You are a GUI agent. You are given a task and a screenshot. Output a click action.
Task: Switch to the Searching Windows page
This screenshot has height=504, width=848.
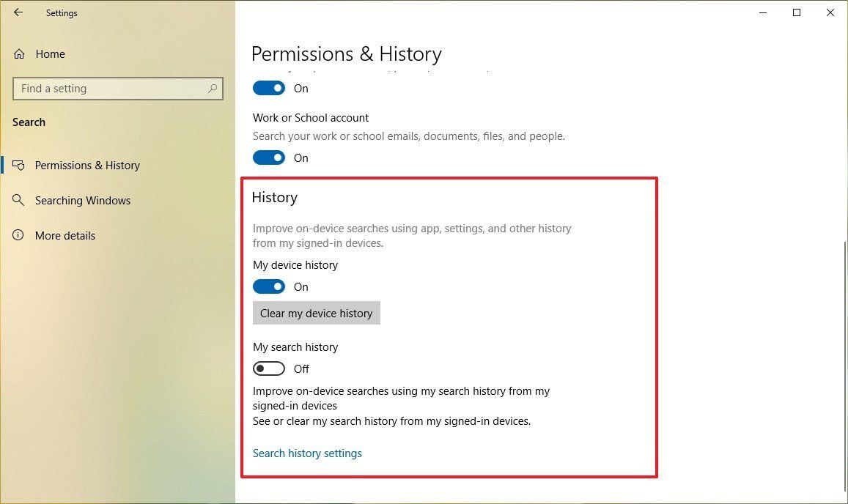83,200
